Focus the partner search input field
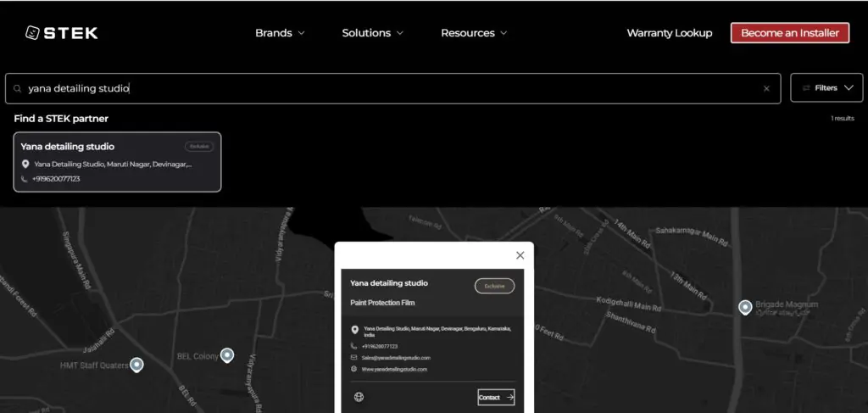 (x=393, y=88)
